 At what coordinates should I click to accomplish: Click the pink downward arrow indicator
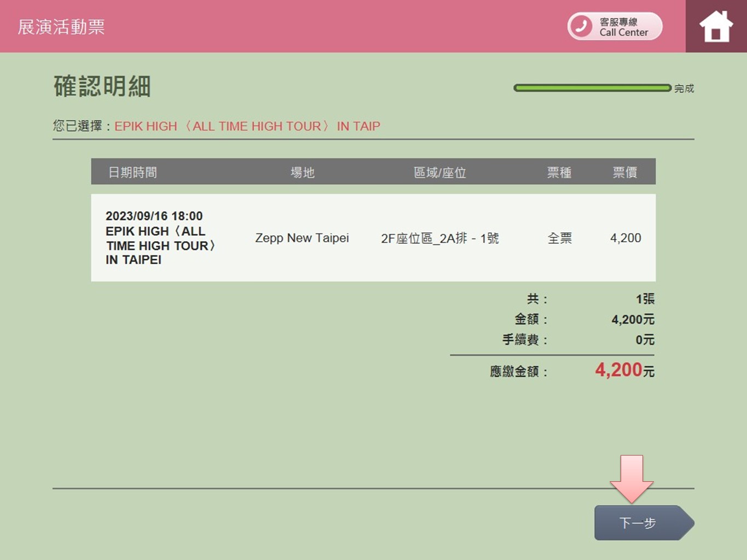pyautogui.click(x=632, y=478)
